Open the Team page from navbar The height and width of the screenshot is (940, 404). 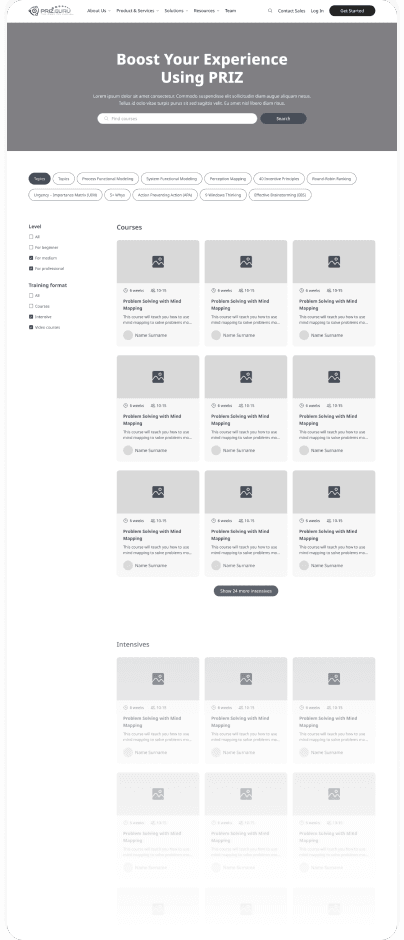[x=230, y=11]
